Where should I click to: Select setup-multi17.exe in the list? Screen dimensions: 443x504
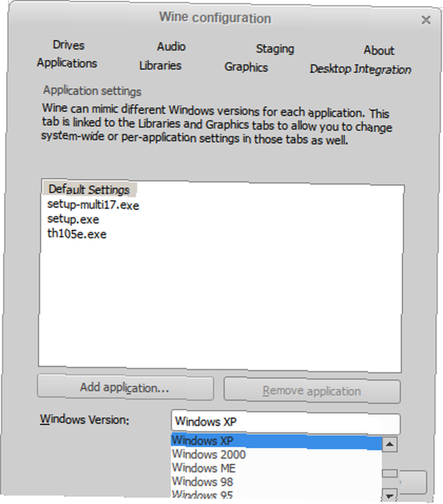(93, 205)
